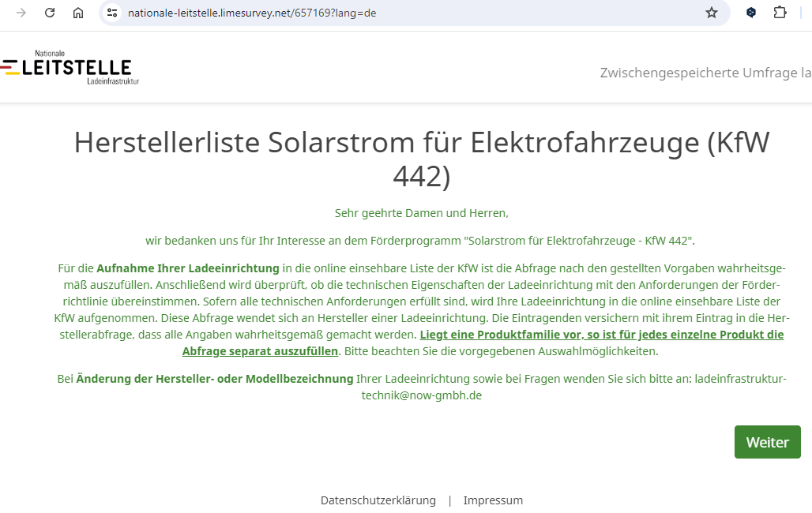
Task: Click underlined text 'Liegt eine Produktfamilie vor'
Action: pos(500,335)
